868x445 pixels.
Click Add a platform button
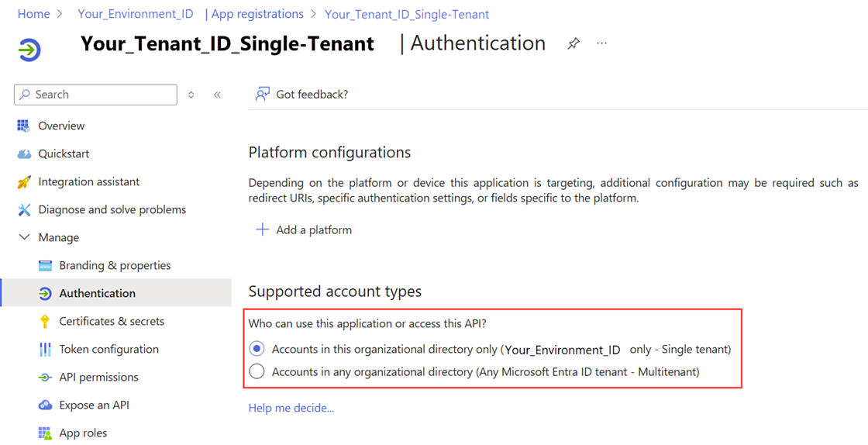tap(304, 229)
